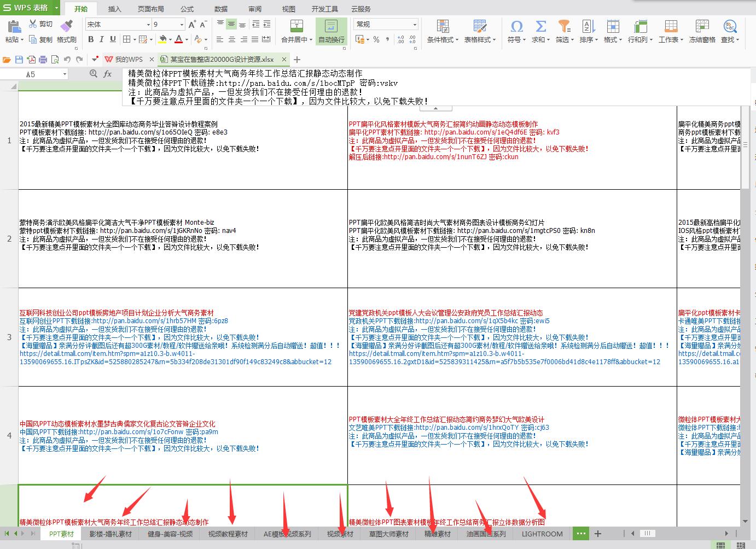
Task: Click the Format Painter (格式刷) icon
Action: tap(66, 26)
